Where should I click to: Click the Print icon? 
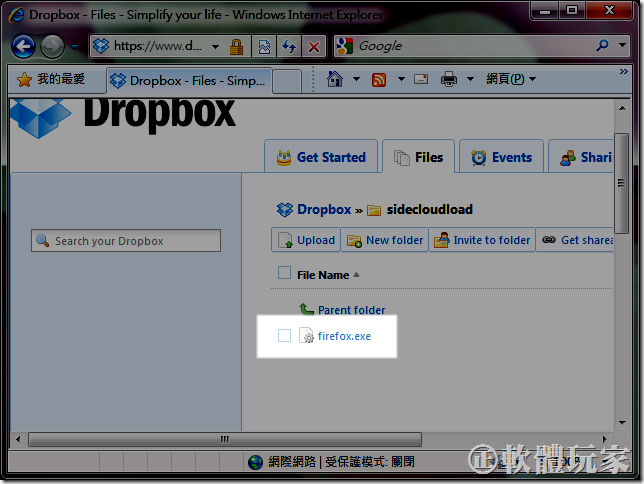coord(448,78)
